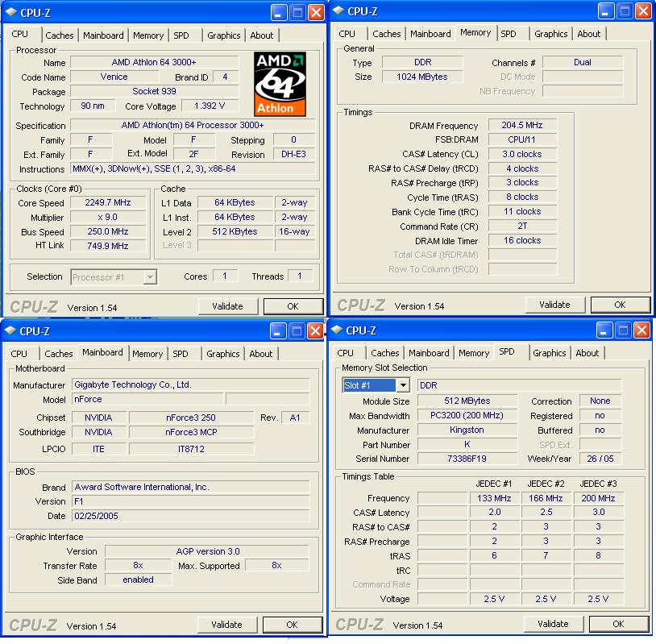Click CPU-Z title icon in SPD window
656x644 pixels.
(336, 330)
